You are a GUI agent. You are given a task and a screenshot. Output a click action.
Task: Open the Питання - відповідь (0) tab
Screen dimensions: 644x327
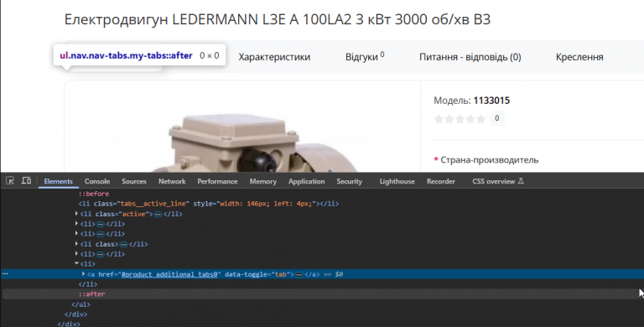(470, 57)
